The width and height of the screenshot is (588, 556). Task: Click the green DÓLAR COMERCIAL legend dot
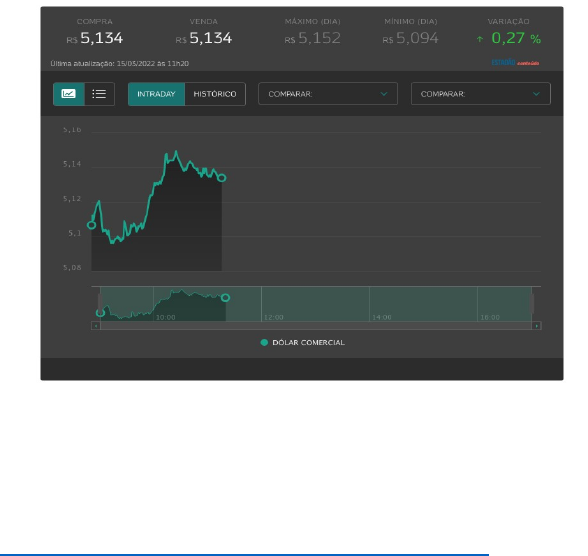pos(264,342)
